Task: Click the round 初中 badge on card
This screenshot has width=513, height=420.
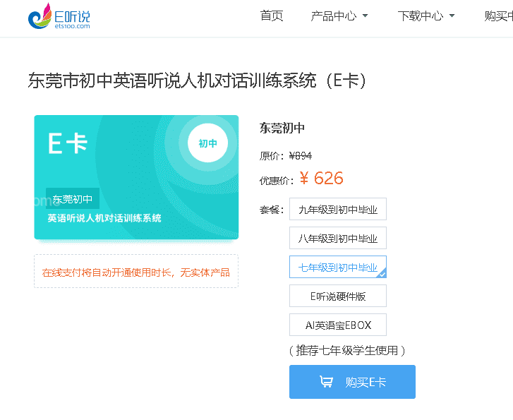Action: tap(207, 143)
